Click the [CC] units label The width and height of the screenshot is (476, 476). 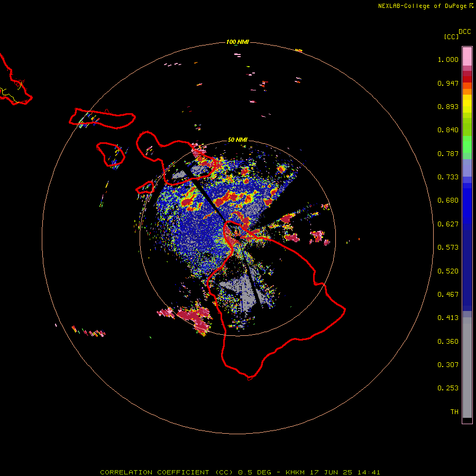(451, 36)
